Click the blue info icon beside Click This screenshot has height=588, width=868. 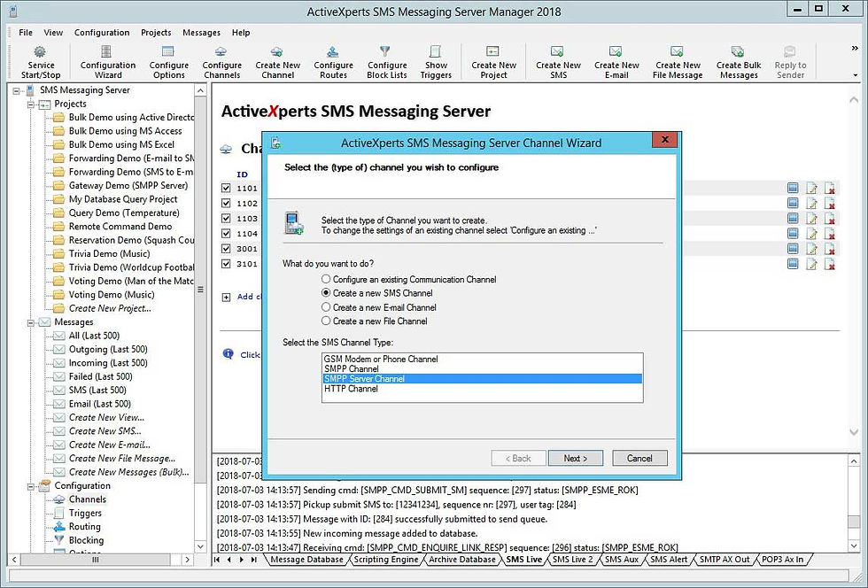point(228,354)
